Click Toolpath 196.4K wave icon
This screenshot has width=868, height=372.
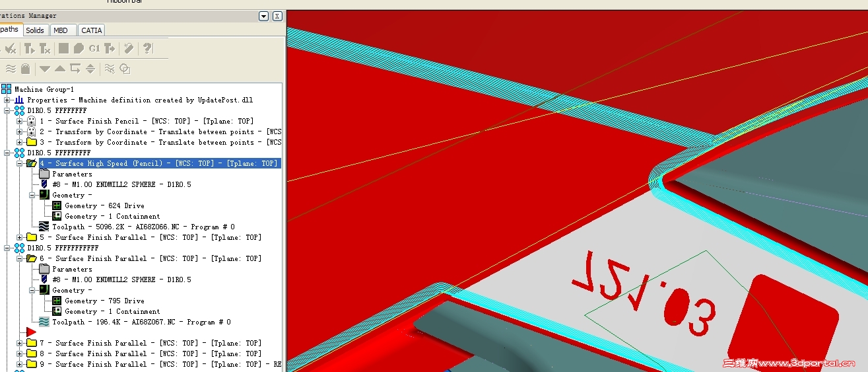point(44,322)
